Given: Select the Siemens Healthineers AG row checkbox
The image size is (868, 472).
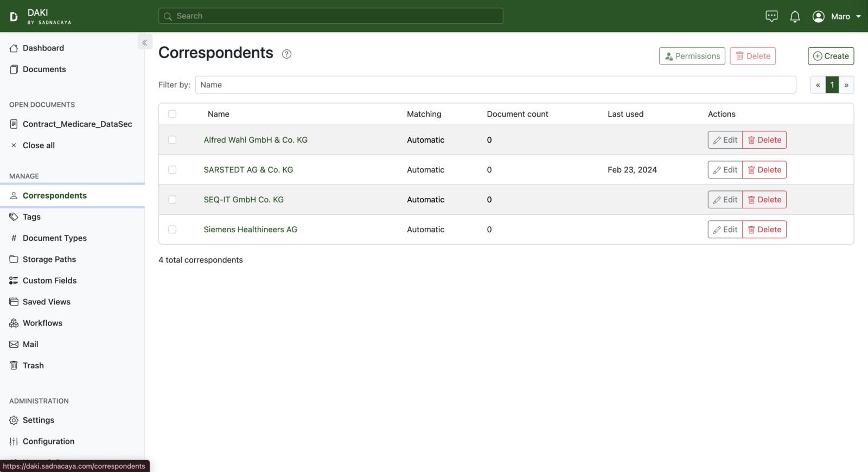Looking at the screenshot, I should pos(172,229).
